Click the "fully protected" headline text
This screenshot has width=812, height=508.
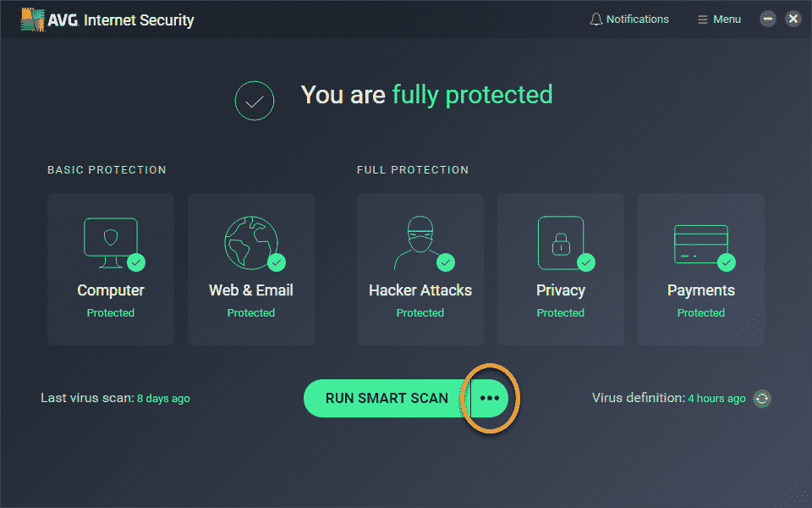pyautogui.click(x=472, y=95)
